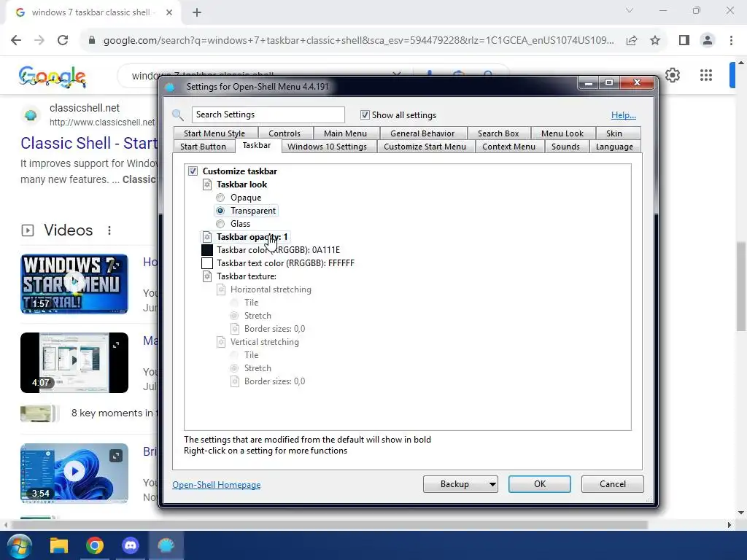Switch to Customize Start Menu tab
The width and height of the screenshot is (747, 560).
(x=425, y=147)
